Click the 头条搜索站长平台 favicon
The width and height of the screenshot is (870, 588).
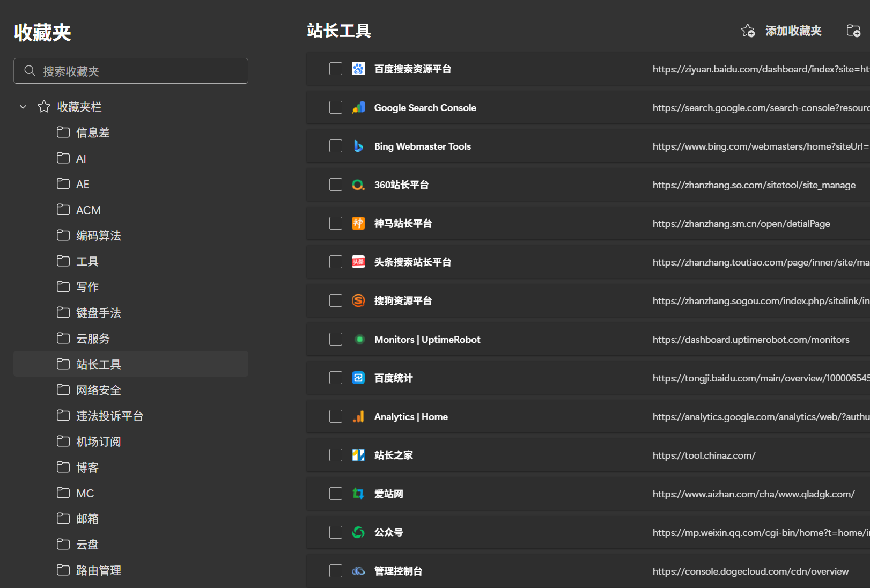pos(358,262)
